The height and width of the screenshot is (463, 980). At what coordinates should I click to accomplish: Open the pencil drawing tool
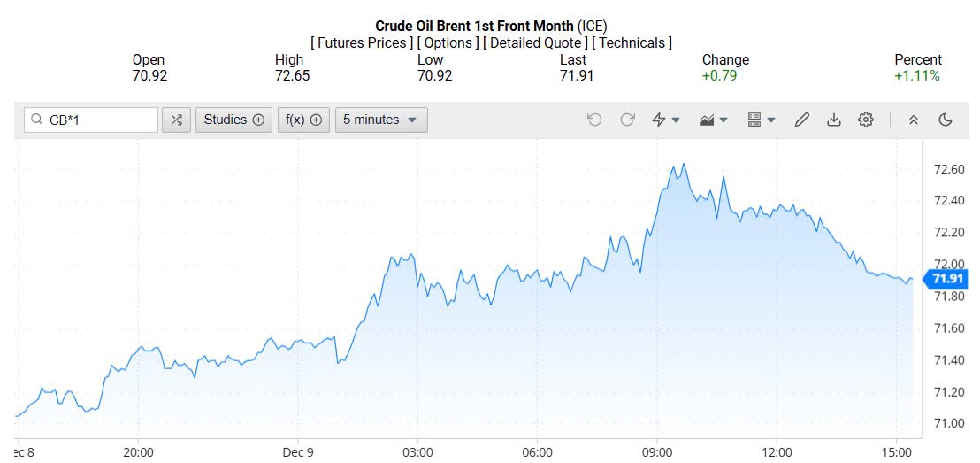tap(802, 120)
